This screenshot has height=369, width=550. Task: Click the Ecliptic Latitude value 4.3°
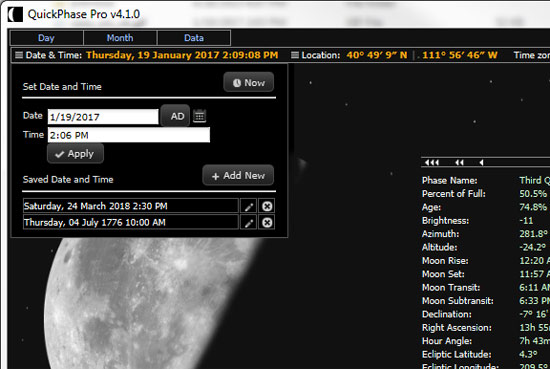[x=528, y=354]
